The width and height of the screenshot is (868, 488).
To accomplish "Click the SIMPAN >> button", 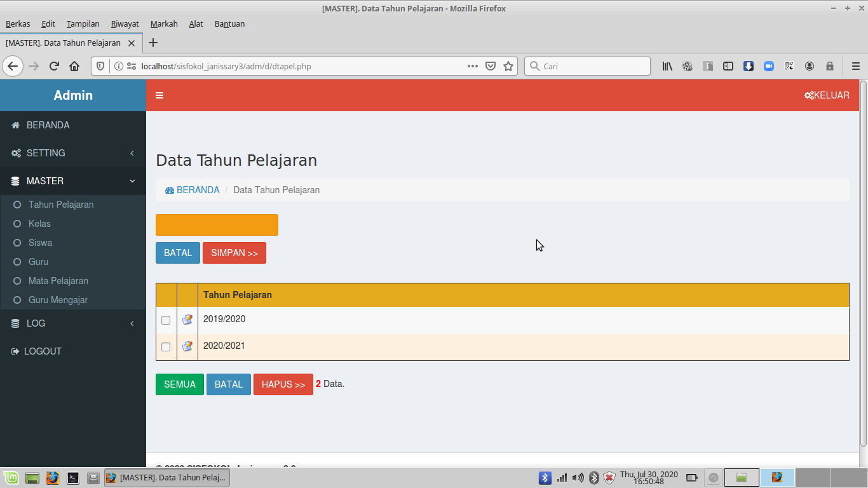I will [234, 253].
